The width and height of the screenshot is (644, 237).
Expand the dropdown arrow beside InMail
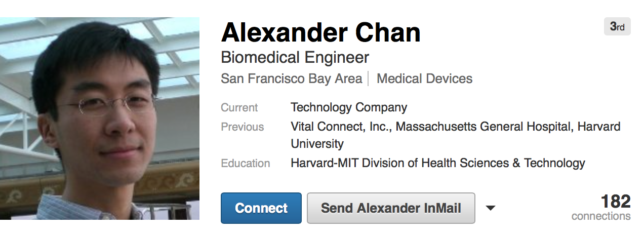[x=490, y=208]
